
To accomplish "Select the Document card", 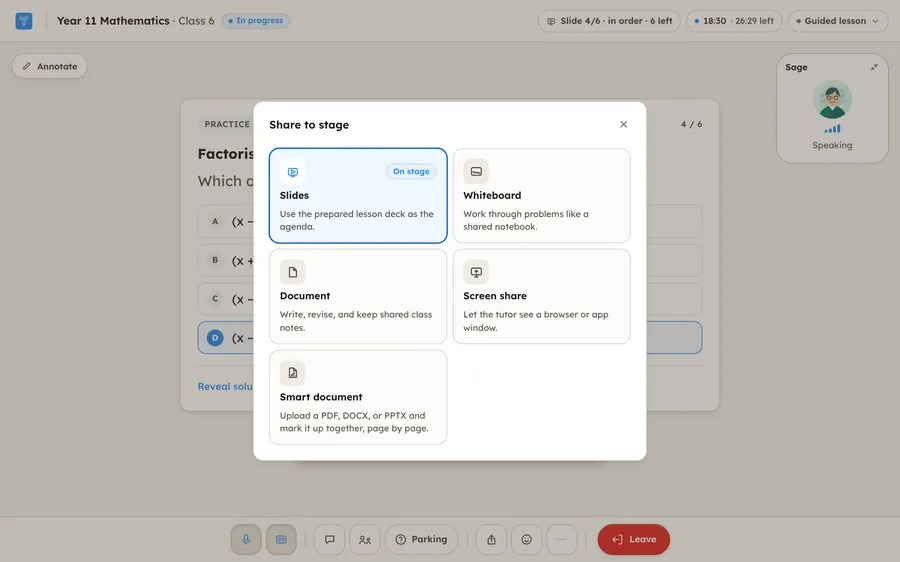I will click(358, 296).
